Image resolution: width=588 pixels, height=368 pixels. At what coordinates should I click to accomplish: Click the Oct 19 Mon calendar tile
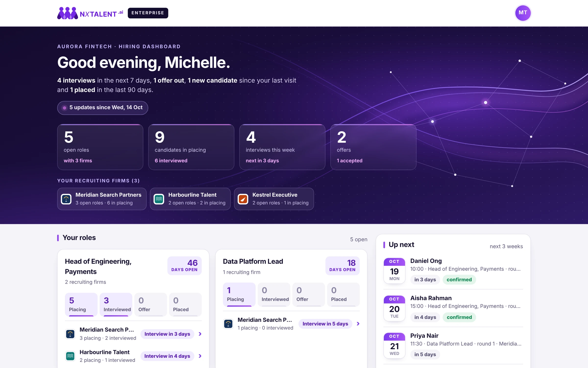pos(394,271)
